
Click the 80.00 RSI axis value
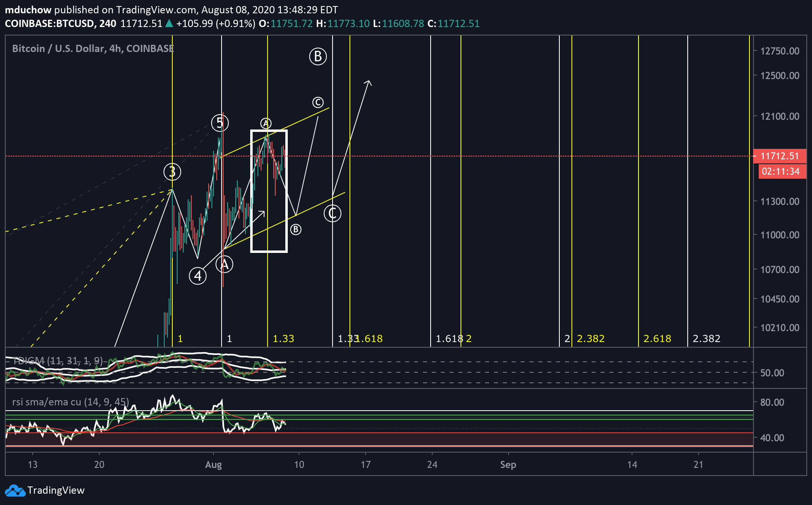[772, 402]
